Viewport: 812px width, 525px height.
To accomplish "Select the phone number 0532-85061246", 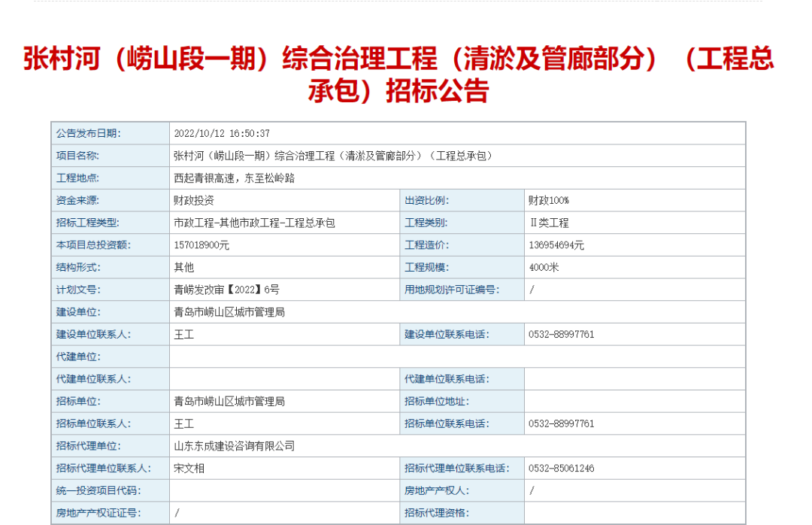I will tap(562, 468).
